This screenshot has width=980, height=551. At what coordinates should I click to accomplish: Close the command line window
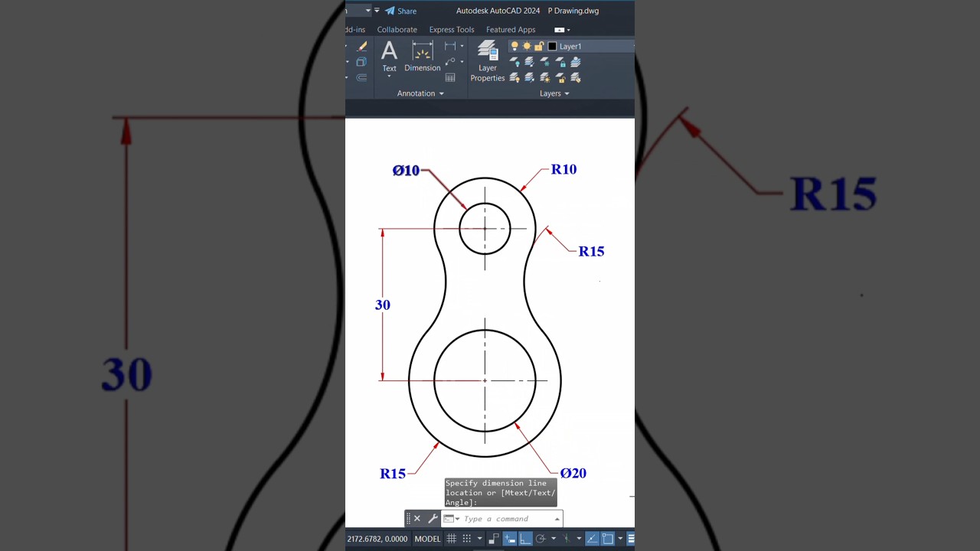click(x=416, y=519)
